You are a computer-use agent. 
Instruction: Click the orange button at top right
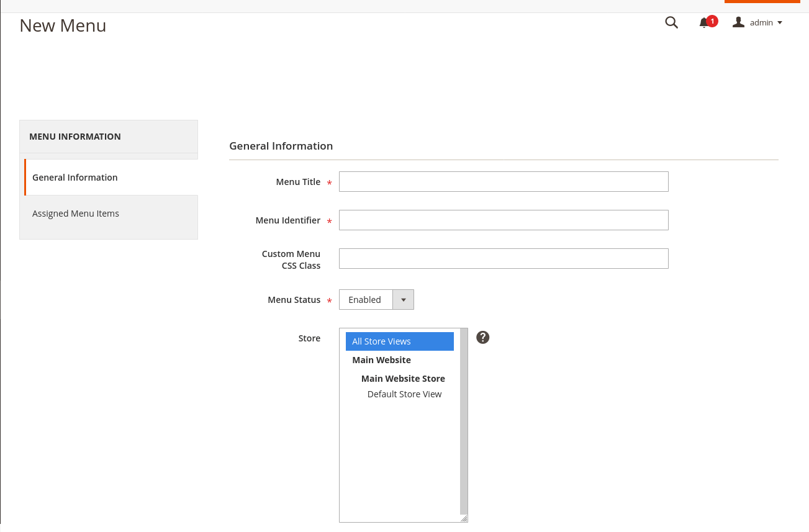pyautogui.click(x=762, y=2)
